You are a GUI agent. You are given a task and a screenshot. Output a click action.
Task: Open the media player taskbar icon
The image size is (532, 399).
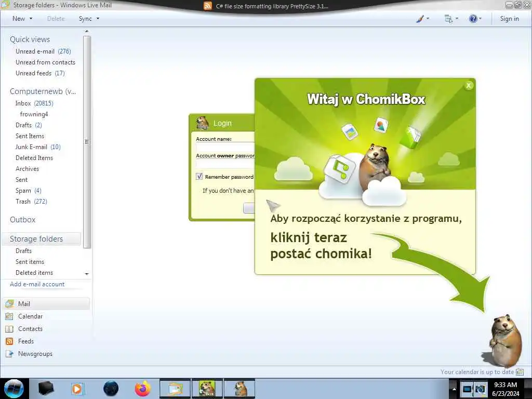77,389
